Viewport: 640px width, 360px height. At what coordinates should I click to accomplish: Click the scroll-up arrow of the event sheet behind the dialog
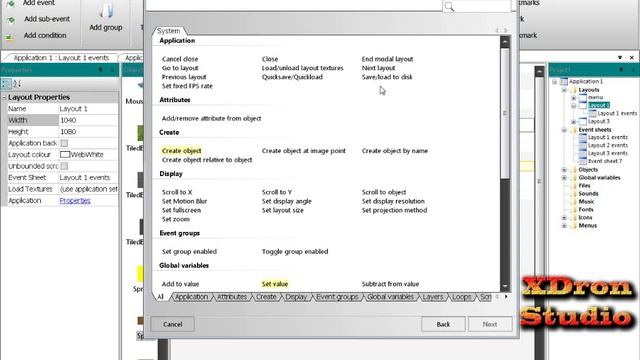pos(540,72)
